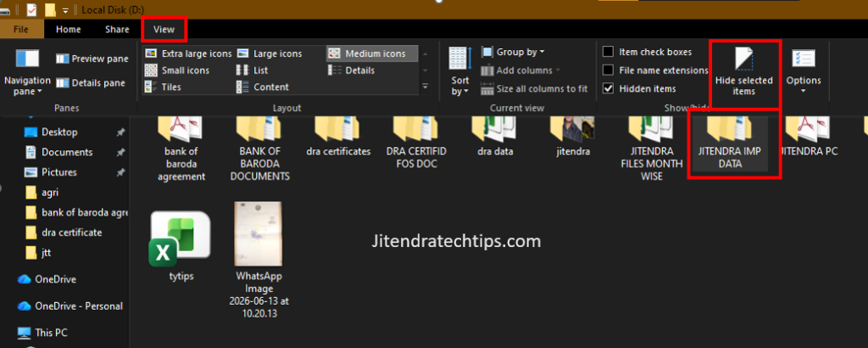Select Large icons layout
The height and width of the screenshot is (348, 868).
click(270, 53)
